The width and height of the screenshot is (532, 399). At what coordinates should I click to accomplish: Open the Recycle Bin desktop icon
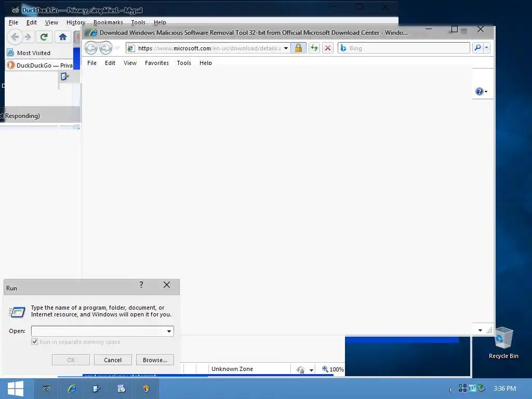point(503,343)
